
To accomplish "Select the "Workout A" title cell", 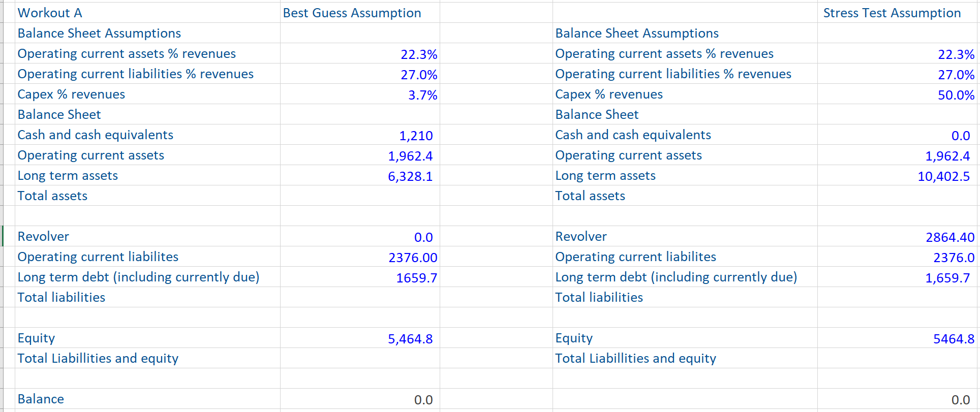I will pyautogui.click(x=50, y=13).
